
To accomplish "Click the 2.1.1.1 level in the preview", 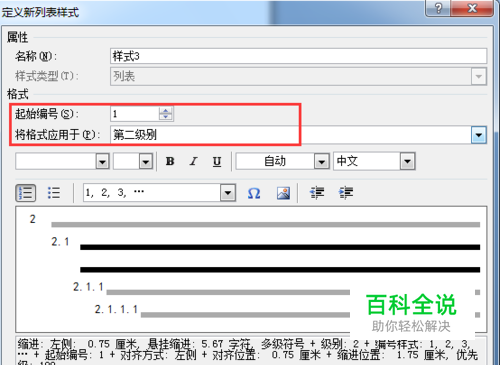I will pyautogui.click(x=116, y=309).
